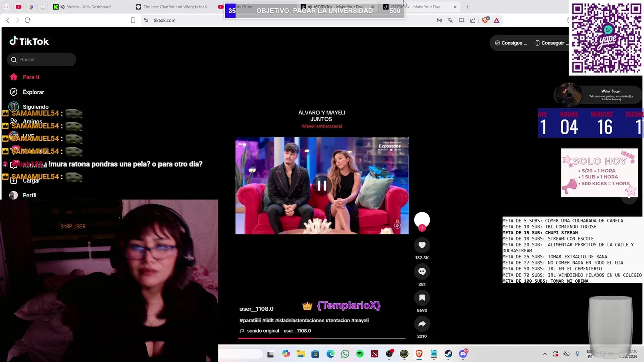644x362 pixels.
Task: Open the Explorar section
Action: tap(27, 92)
